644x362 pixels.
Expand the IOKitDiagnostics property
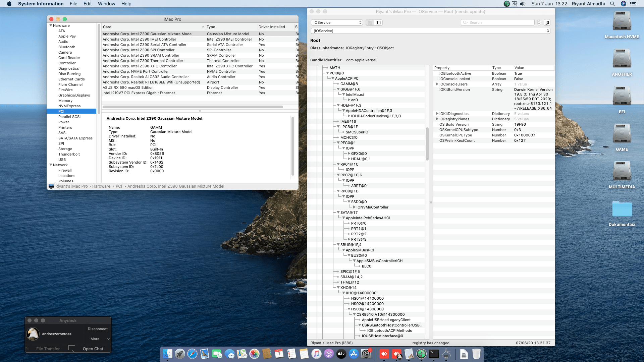click(x=437, y=114)
